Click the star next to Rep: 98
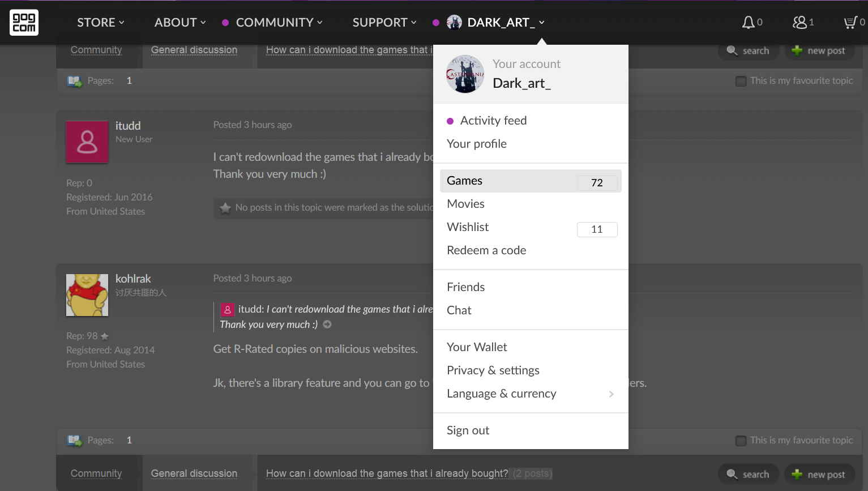The image size is (868, 491). (x=104, y=336)
